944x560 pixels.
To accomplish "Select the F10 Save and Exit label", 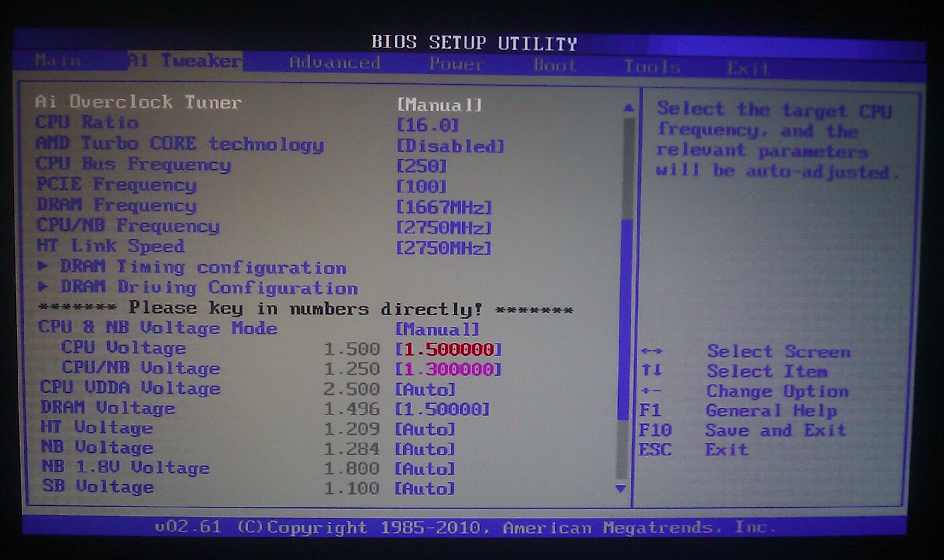I will (775, 430).
